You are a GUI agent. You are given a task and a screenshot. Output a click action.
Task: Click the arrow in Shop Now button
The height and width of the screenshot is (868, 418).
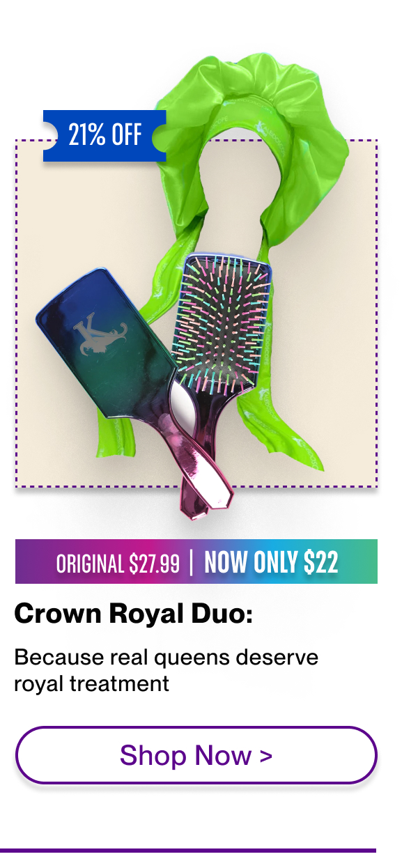point(265,756)
